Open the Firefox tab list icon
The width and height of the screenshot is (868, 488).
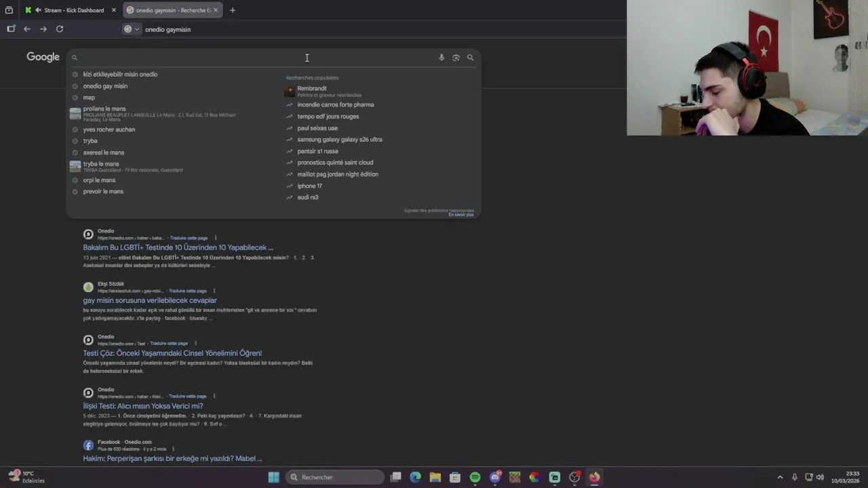(x=9, y=10)
